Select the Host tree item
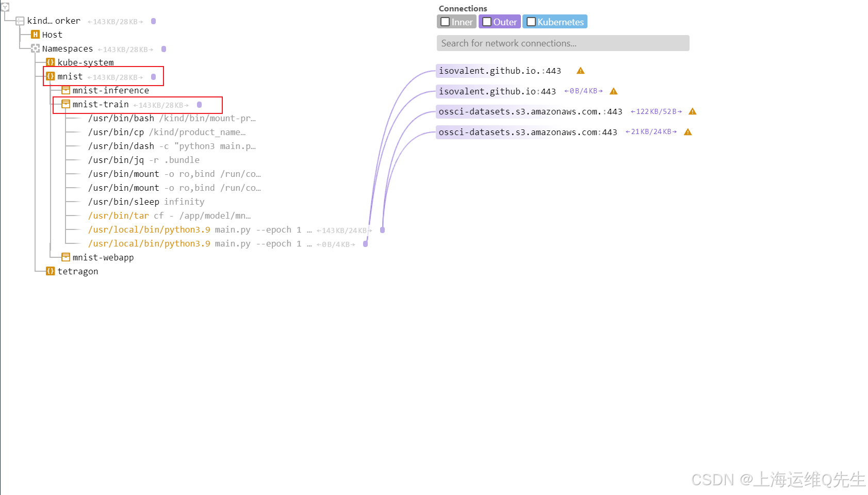The image size is (868, 495). (52, 35)
